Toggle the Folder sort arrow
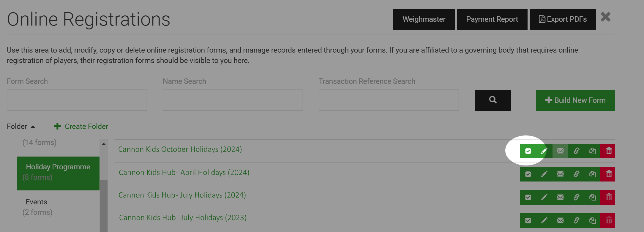 [x=33, y=127]
